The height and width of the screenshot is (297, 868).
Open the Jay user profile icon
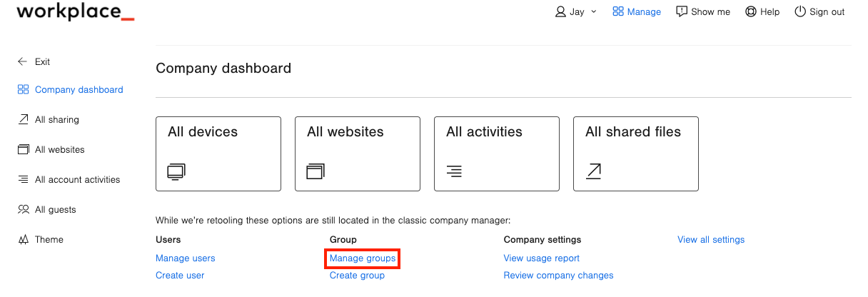coord(560,11)
